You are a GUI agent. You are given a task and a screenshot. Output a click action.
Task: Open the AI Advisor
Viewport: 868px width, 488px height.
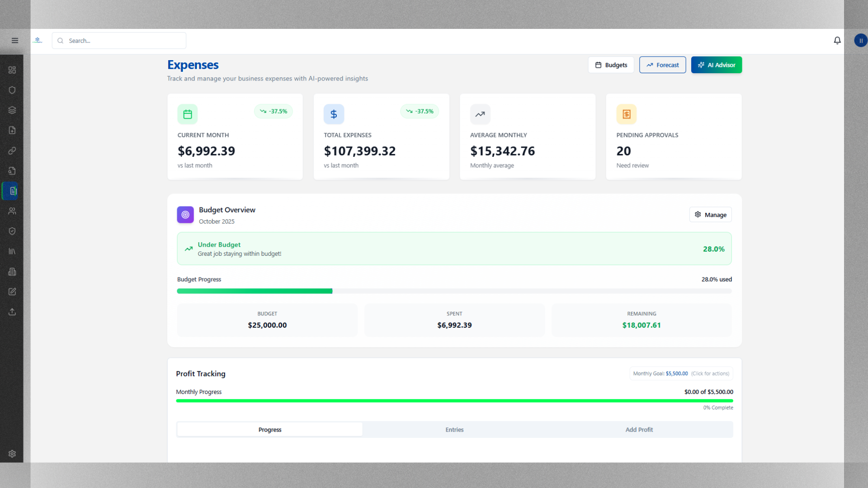[x=716, y=65]
